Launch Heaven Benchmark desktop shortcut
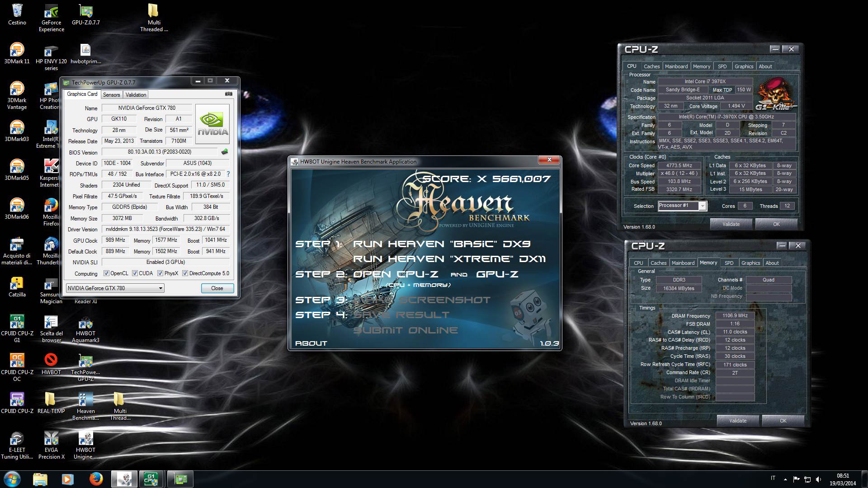 point(86,406)
